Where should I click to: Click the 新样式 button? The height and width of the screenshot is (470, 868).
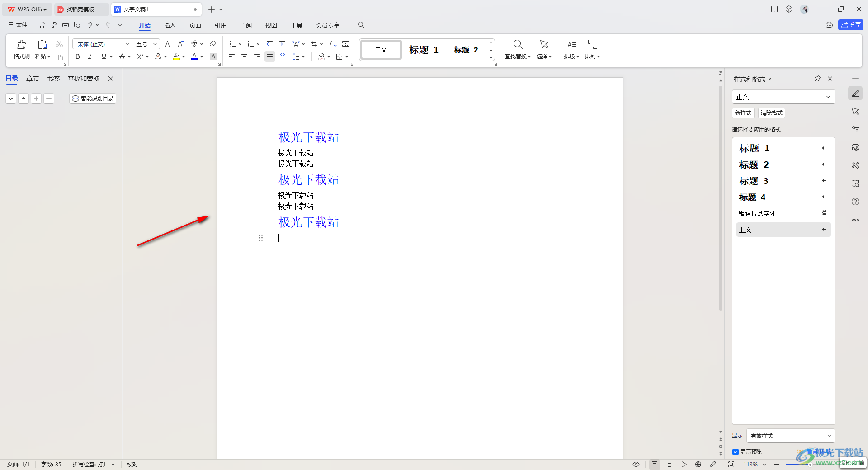[743, 113]
